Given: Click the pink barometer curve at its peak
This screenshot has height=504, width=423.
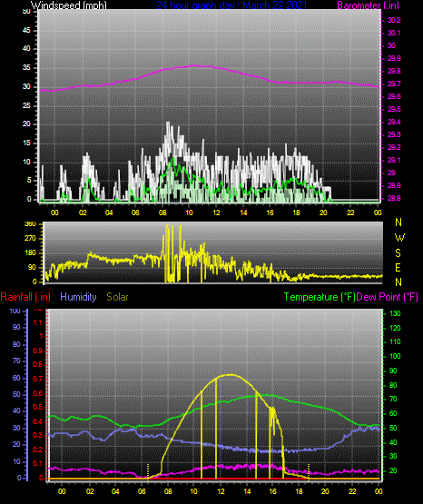Looking at the screenshot, I should pos(195,65).
